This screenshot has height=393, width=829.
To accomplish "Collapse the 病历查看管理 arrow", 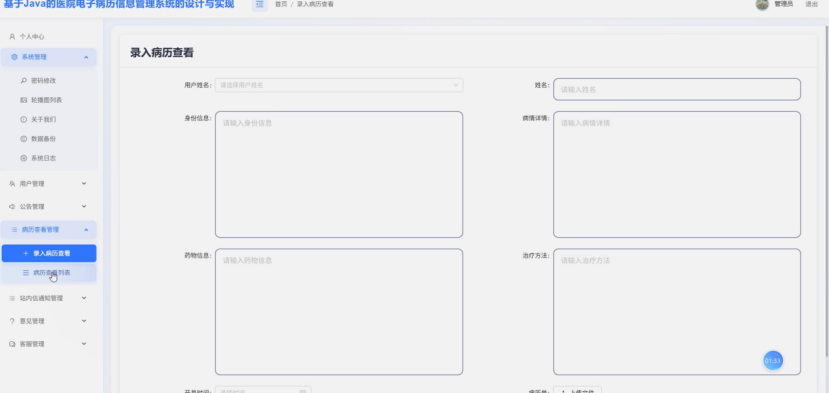I will (x=86, y=230).
